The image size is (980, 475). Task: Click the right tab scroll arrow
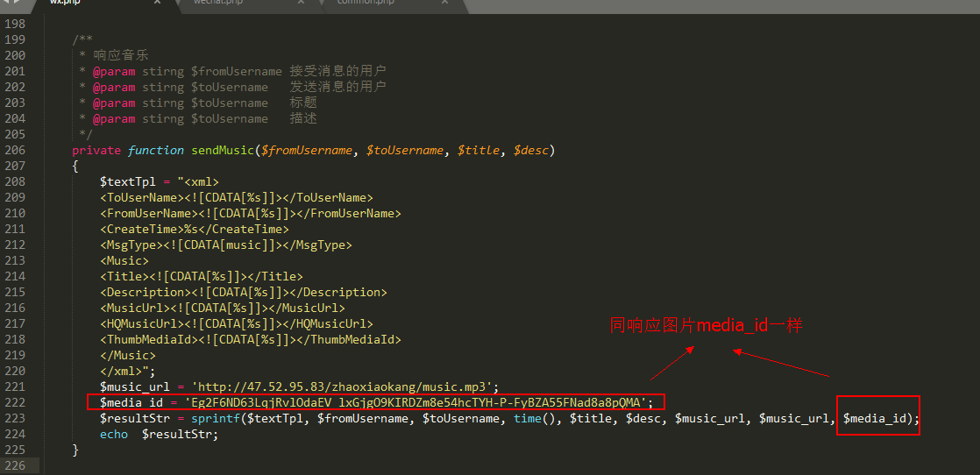[x=17, y=3]
